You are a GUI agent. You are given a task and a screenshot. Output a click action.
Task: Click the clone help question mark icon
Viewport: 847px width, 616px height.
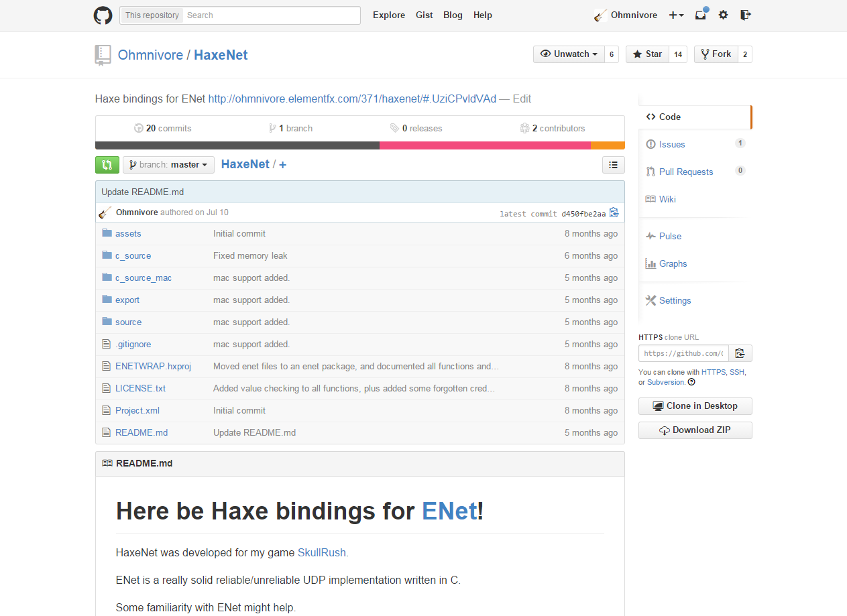point(691,382)
